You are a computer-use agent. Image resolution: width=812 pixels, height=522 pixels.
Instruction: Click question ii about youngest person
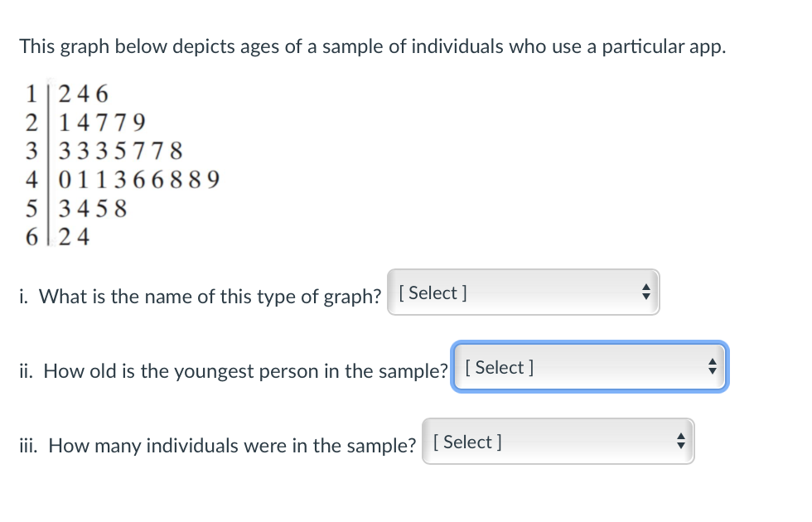(232, 371)
